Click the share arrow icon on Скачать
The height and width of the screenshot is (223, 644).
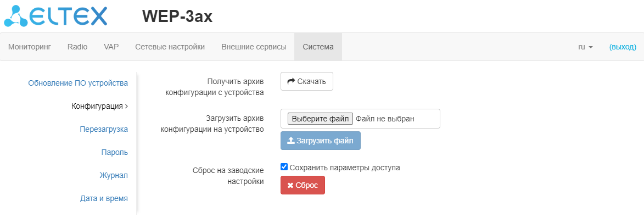click(292, 81)
